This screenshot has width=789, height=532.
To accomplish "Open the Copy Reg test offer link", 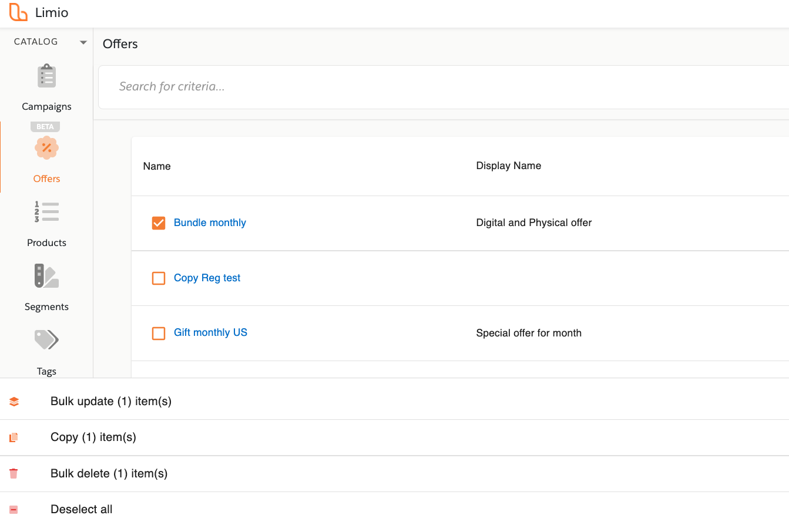I will (207, 278).
